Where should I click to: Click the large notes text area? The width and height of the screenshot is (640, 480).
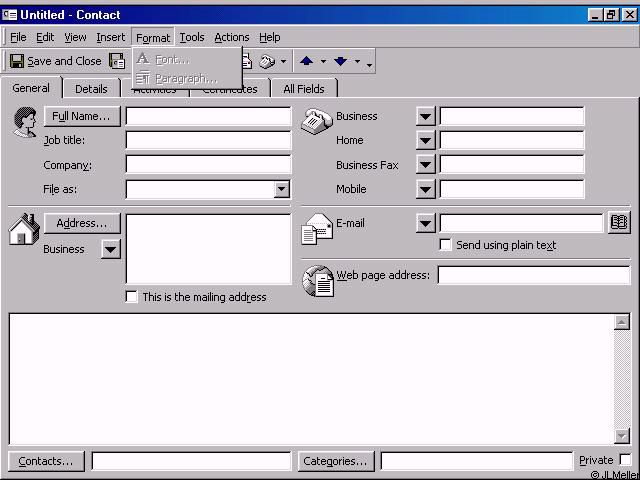pos(311,379)
